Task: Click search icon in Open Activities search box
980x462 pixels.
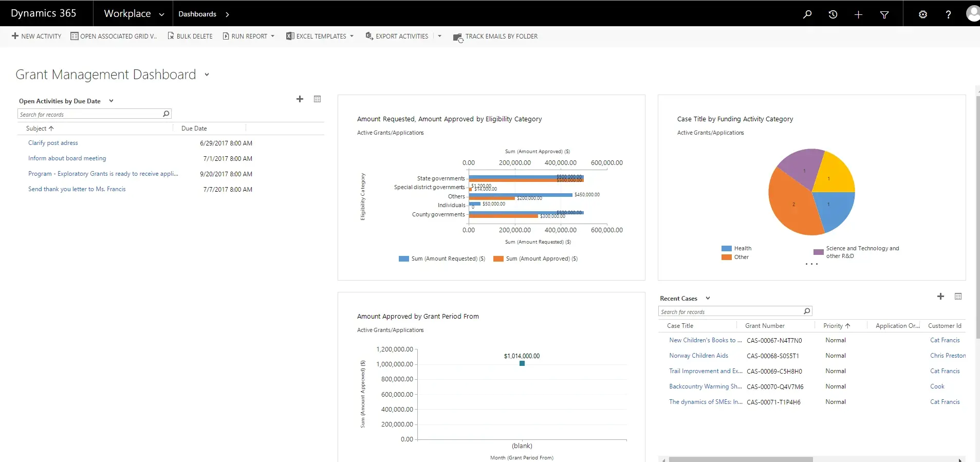Action: pos(166,114)
